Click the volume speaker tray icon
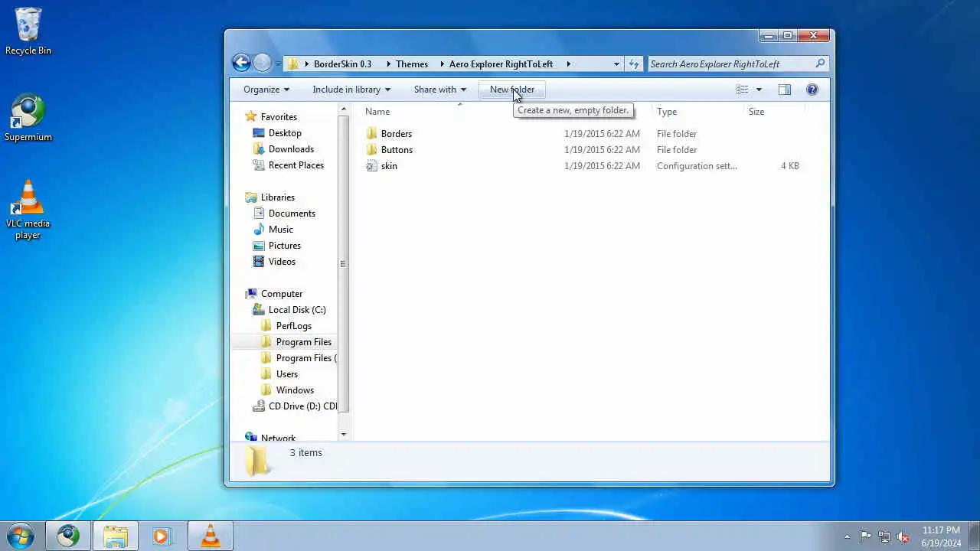Image resolution: width=980 pixels, height=551 pixels. [x=903, y=536]
